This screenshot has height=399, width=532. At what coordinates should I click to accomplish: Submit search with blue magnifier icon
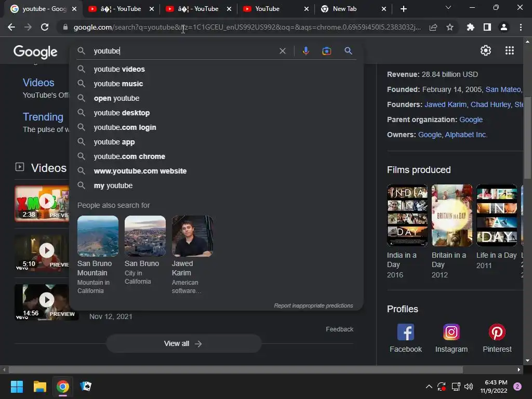pyautogui.click(x=348, y=51)
